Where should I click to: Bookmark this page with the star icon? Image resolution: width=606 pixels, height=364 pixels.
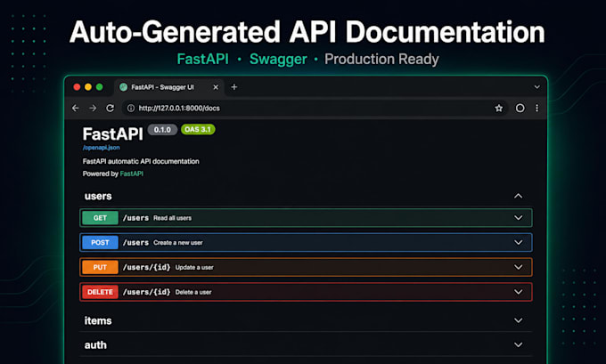click(x=499, y=108)
